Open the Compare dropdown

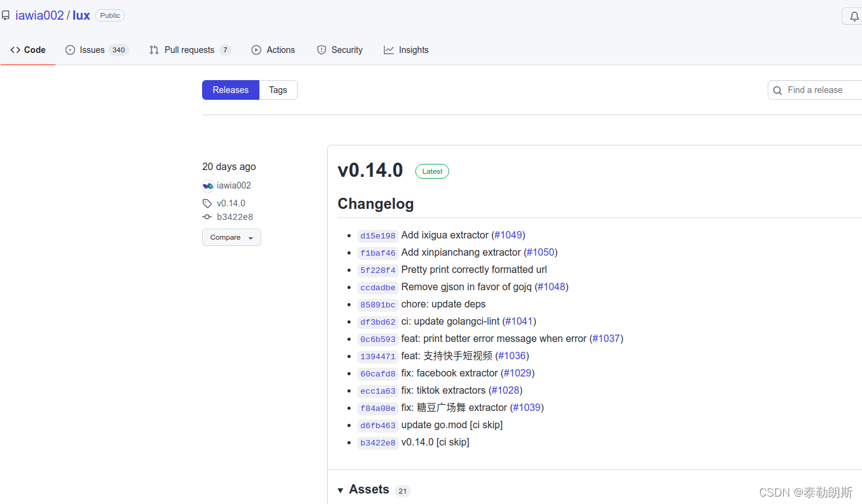[x=232, y=237]
